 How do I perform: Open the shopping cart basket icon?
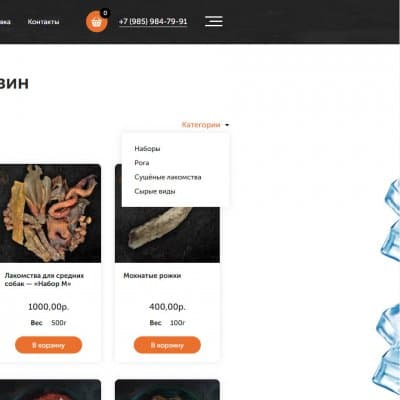pyautogui.click(x=97, y=22)
